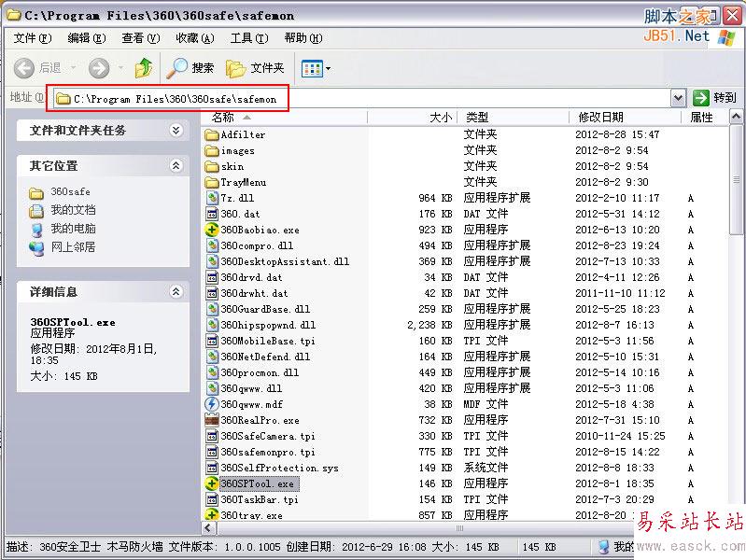Select file name 360drwht.dat
The image size is (746, 560).
(x=254, y=294)
